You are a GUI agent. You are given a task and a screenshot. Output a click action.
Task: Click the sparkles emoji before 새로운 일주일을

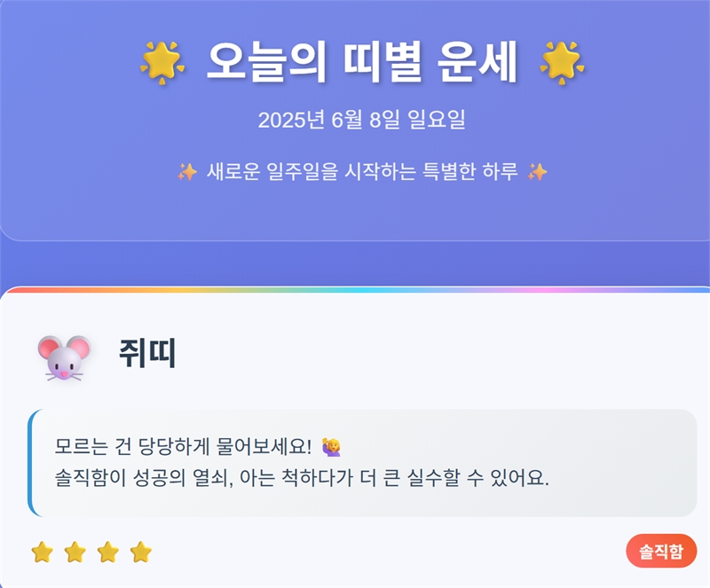click(186, 172)
